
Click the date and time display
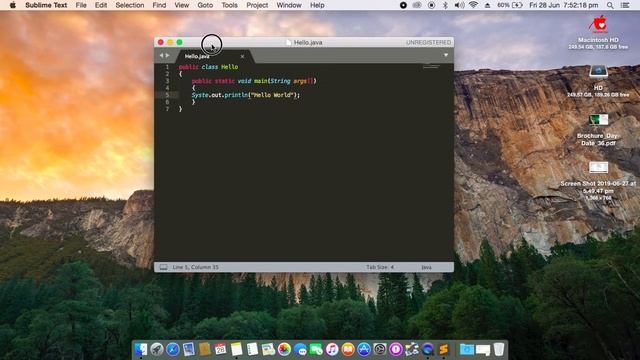(564, 5)
